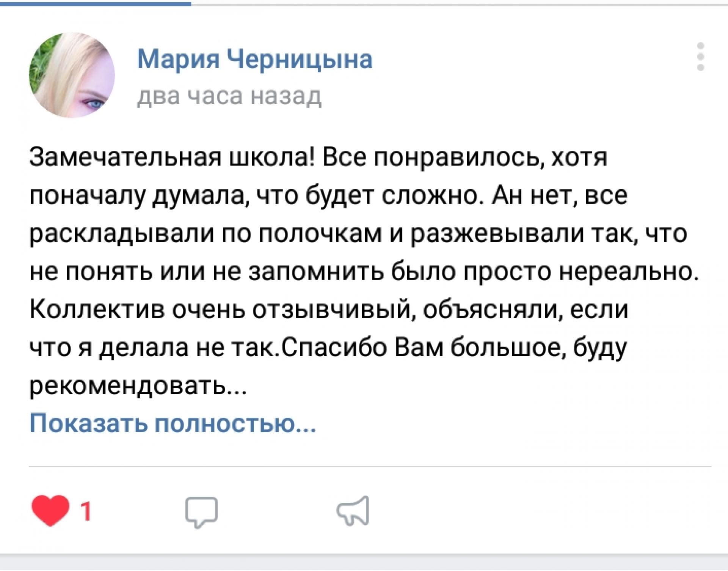Click the "два часа назад" timestamp
This screenshot has height=571, width=728.
pyautogui.click(x=229, y=96)
